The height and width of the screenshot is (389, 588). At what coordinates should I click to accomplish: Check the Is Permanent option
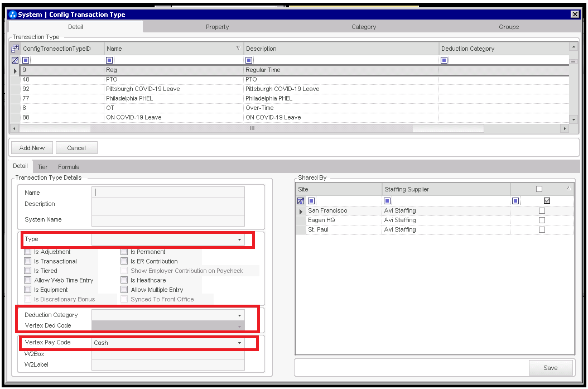(124, 252)
